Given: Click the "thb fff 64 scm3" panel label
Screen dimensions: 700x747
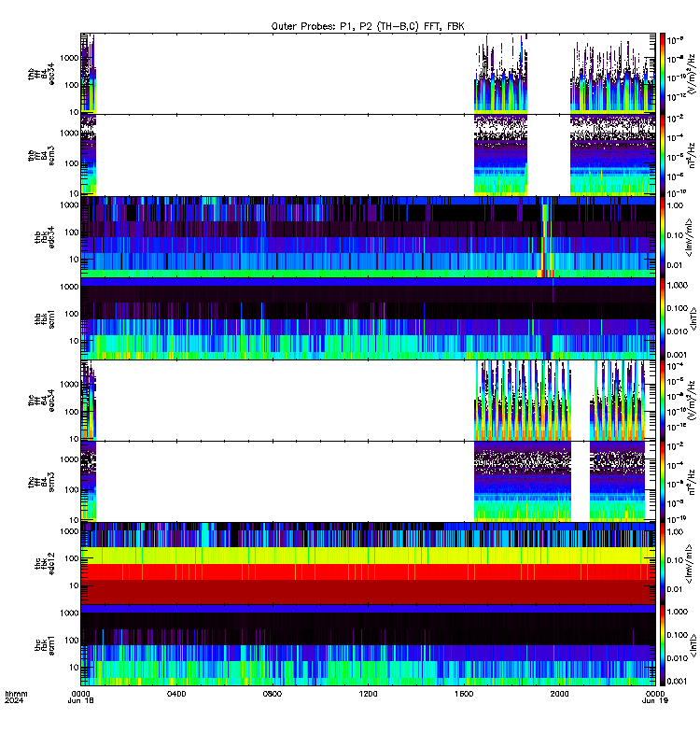Looking at the screenshot, I should point(41,155).
